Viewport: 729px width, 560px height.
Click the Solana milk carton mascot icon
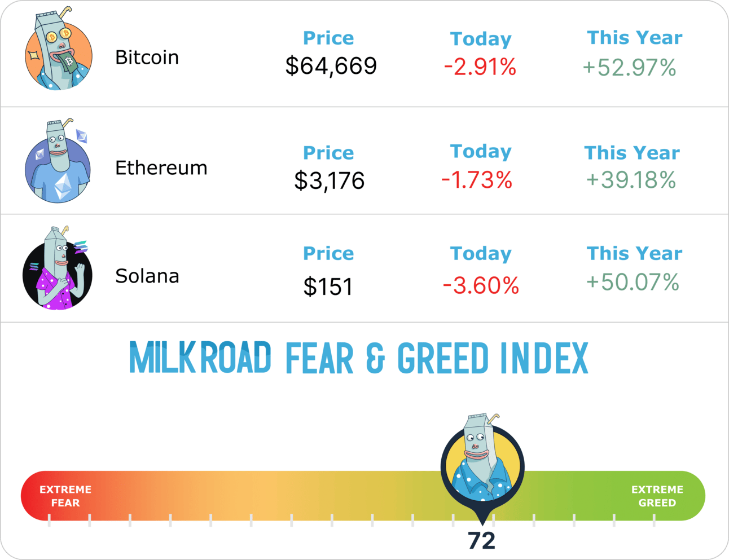(57, 272)
